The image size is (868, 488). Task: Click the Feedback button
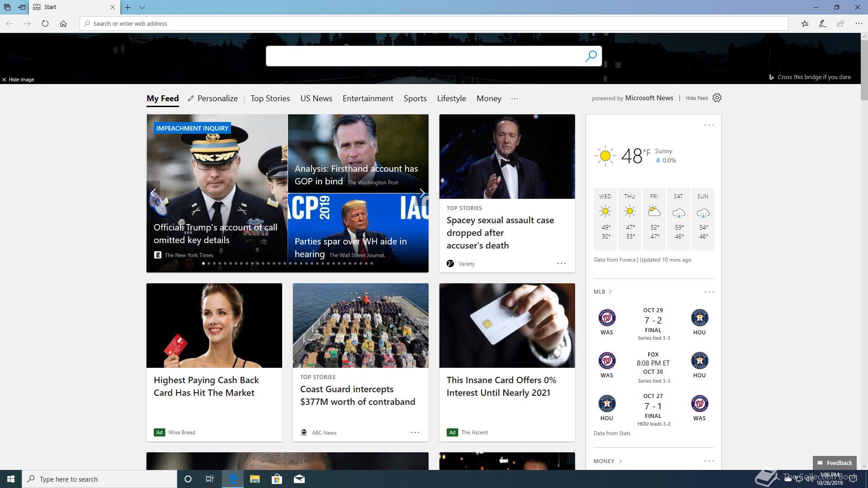tap(835, 463)
